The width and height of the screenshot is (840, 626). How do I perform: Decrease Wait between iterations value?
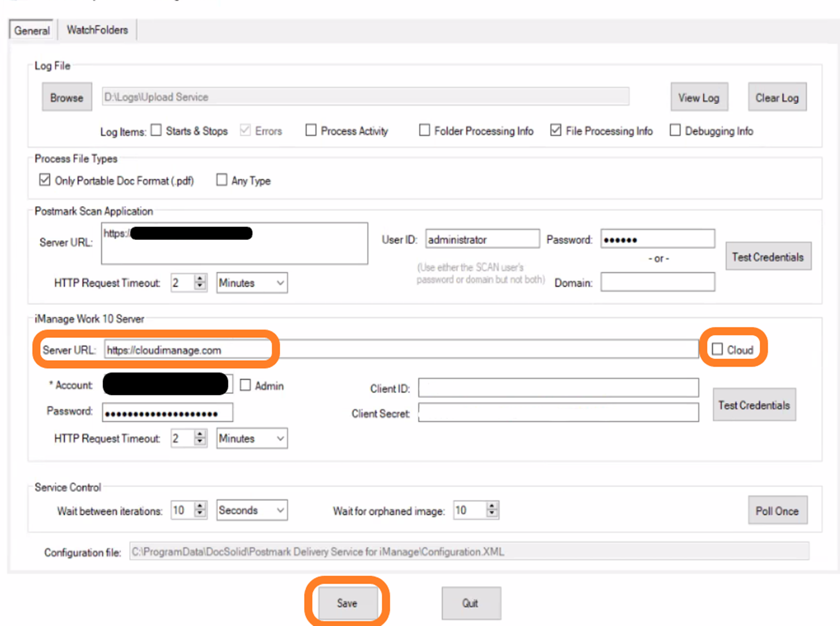coord(200,514)
